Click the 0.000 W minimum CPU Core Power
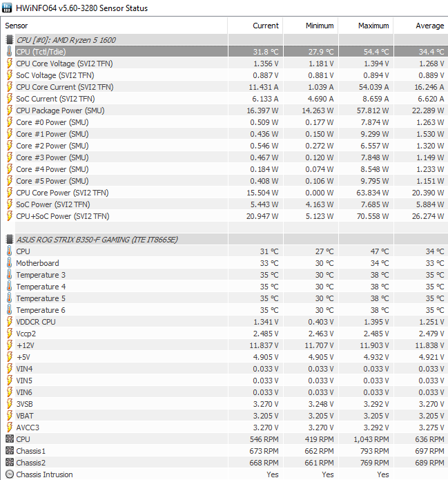Screen dimensions: 448x480 pos(320,193)
